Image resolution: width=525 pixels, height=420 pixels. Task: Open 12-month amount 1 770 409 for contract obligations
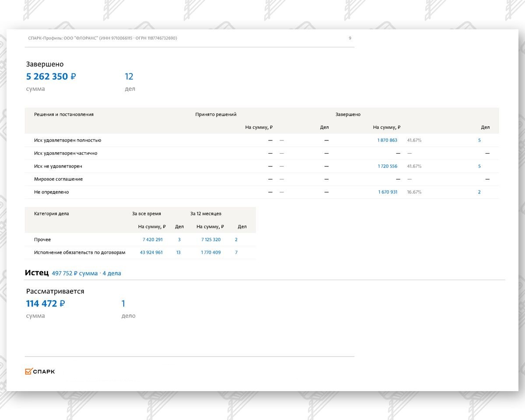pos(211,252)
